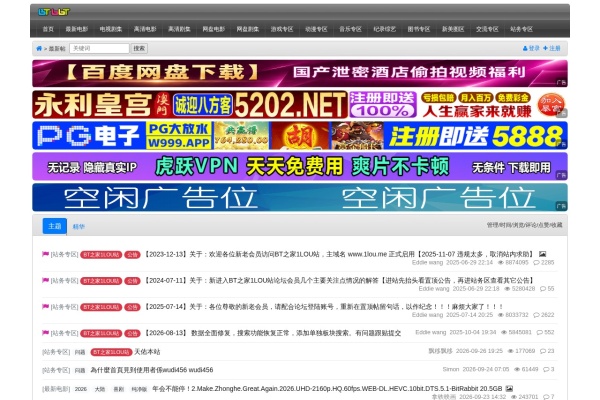Click the comment bubble icon next to 2622
The height and width of the screenshot is (400, 600).
(536, 315)
